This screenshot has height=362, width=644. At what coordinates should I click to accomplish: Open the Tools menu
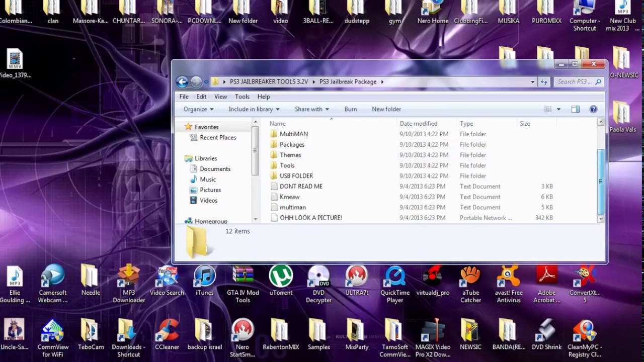[242, 97]
